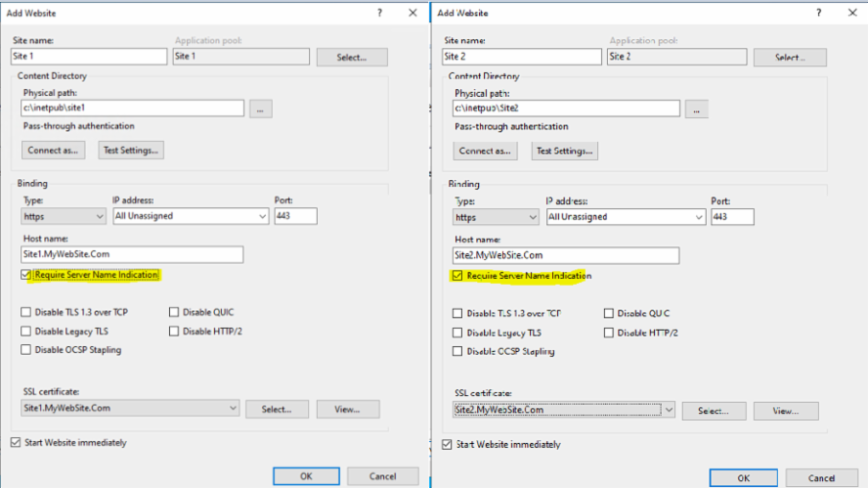
Task: Cancel the Site 1 Add Website dialog
Action: pyautogui.click(x=382, y=476)
